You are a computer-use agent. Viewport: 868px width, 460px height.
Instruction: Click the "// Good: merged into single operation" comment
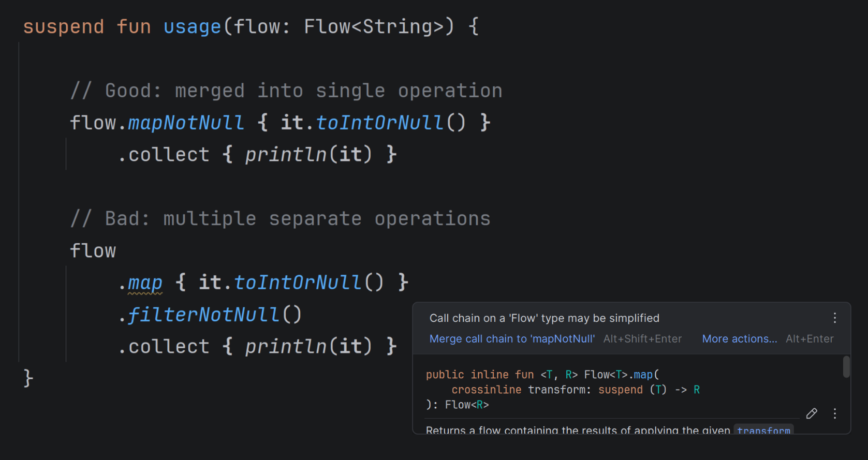[x=286, y=91]
